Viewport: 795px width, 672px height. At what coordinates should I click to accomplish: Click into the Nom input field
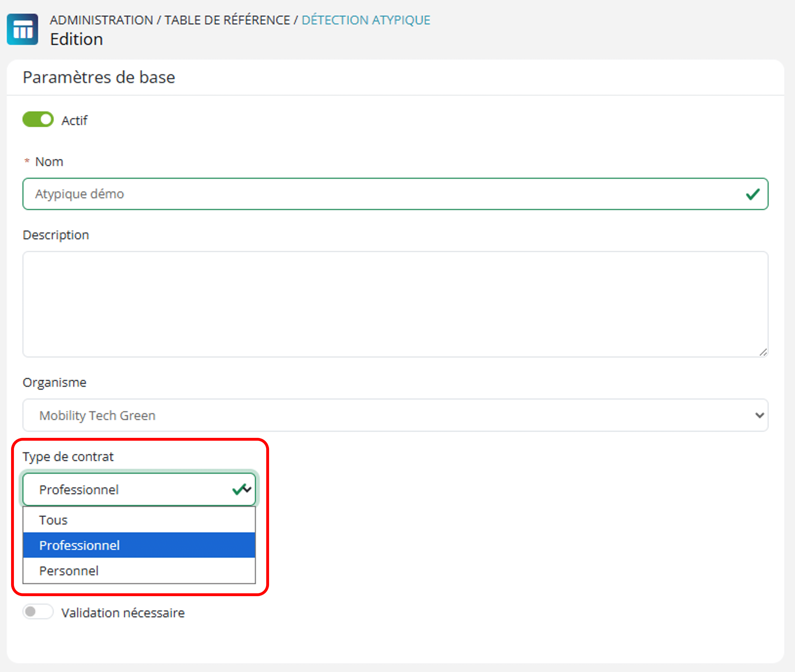(x=396, y=194)
